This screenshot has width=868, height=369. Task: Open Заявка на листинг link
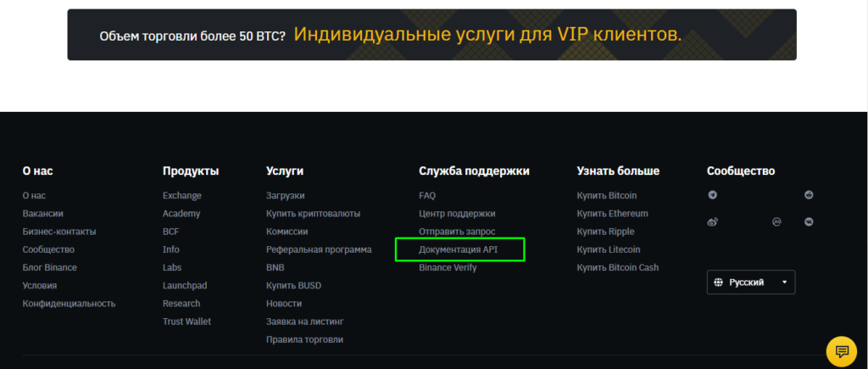305,321
